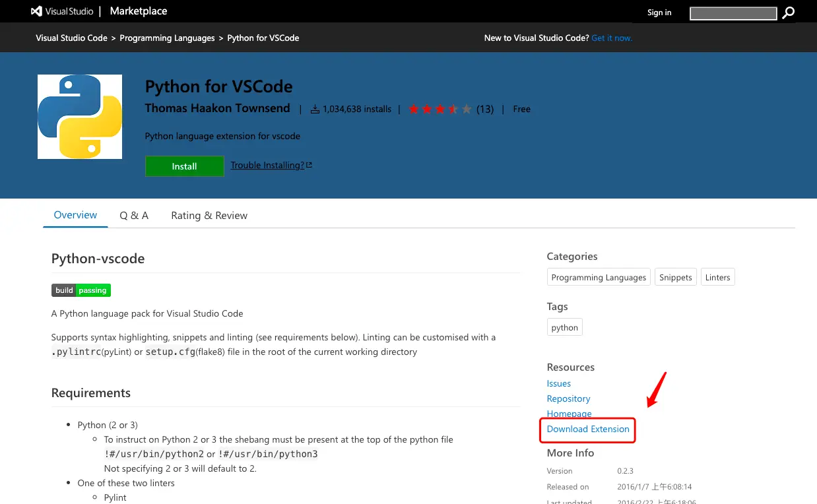Click the green Install button

[x=184, y=166]
